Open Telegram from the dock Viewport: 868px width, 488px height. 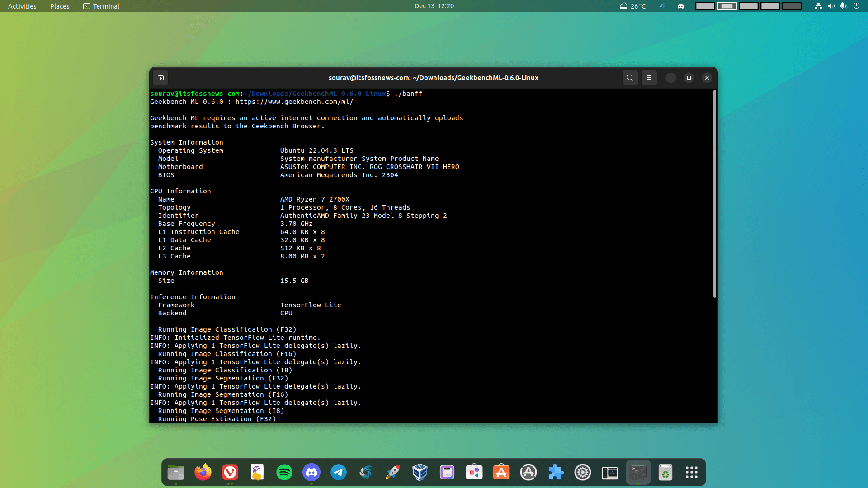point(339,472)
